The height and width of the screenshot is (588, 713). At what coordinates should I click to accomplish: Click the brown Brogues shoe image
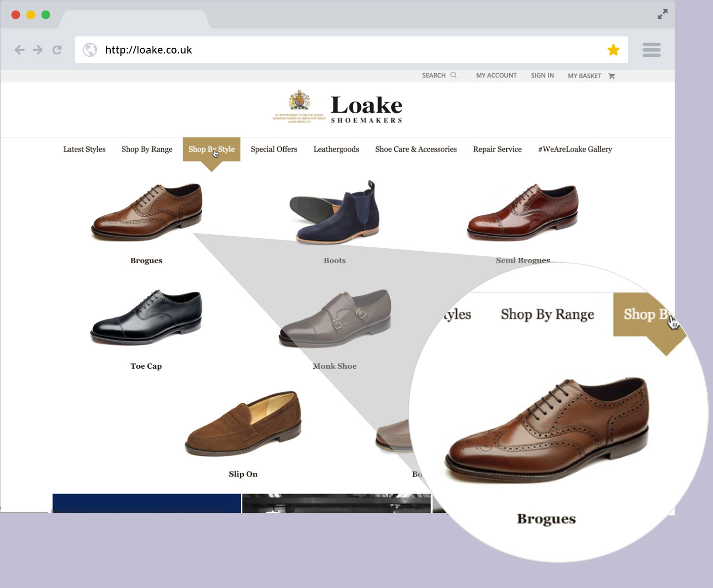(x=146, y=212)
